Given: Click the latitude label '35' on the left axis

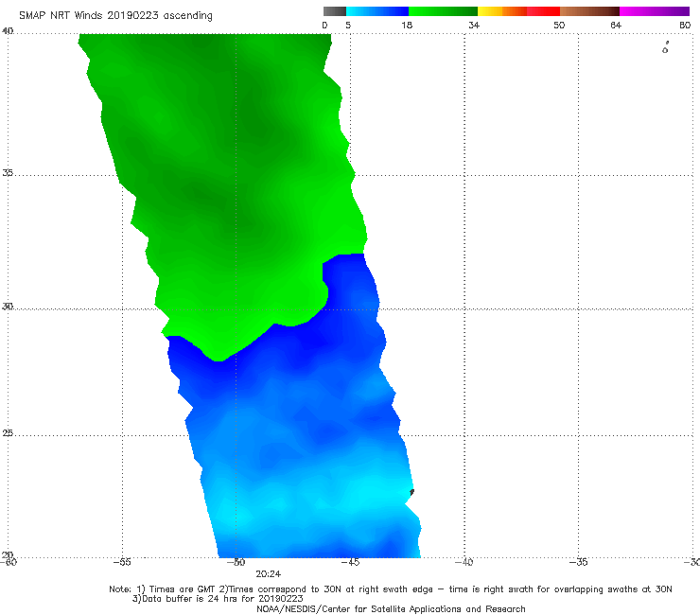Looking at the screenshot, I should coord(8,173).
